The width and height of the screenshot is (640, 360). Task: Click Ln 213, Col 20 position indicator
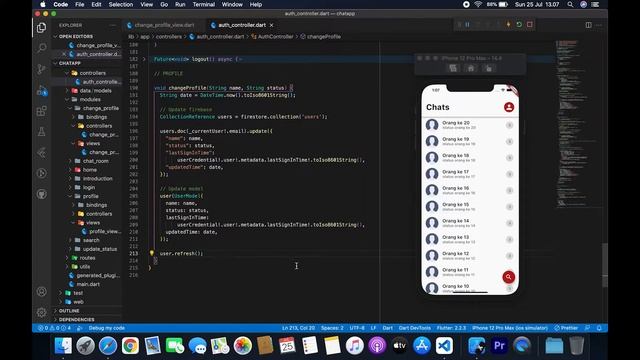tap(298, 328)
